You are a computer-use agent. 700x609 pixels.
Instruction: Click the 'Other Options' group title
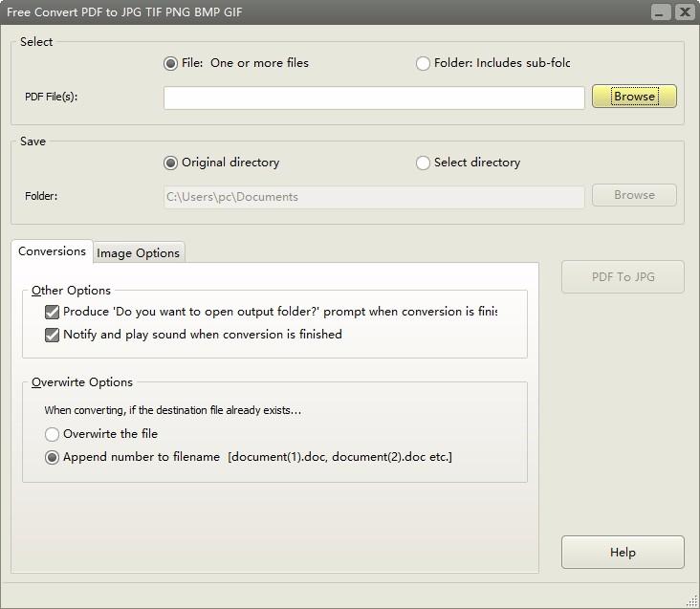[x=71, y=291]
